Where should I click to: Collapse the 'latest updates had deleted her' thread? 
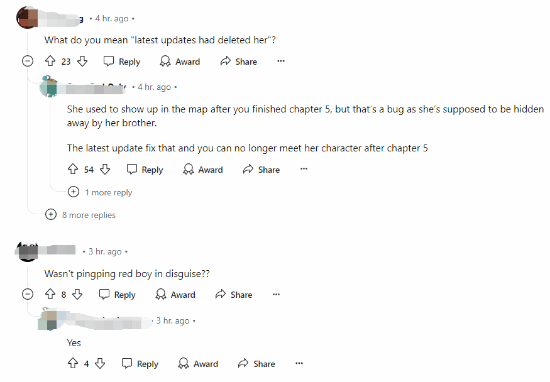[27, 61]
